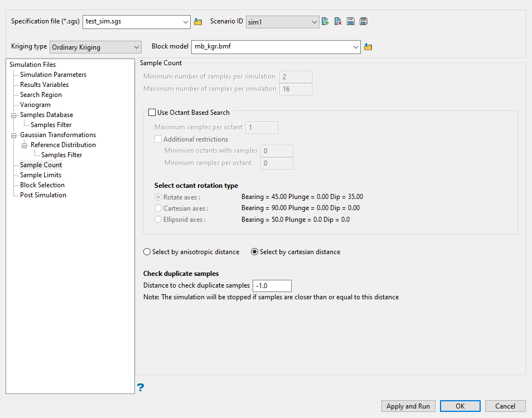Click the Cancel button
The height and width of the screenshot is (418, 532).
click(505, 406)
